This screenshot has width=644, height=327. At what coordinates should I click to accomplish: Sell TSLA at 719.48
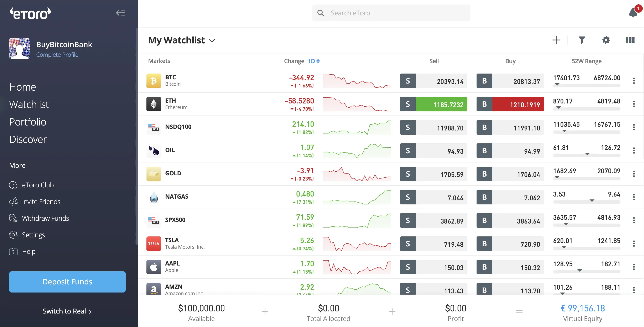coord(433,243)
